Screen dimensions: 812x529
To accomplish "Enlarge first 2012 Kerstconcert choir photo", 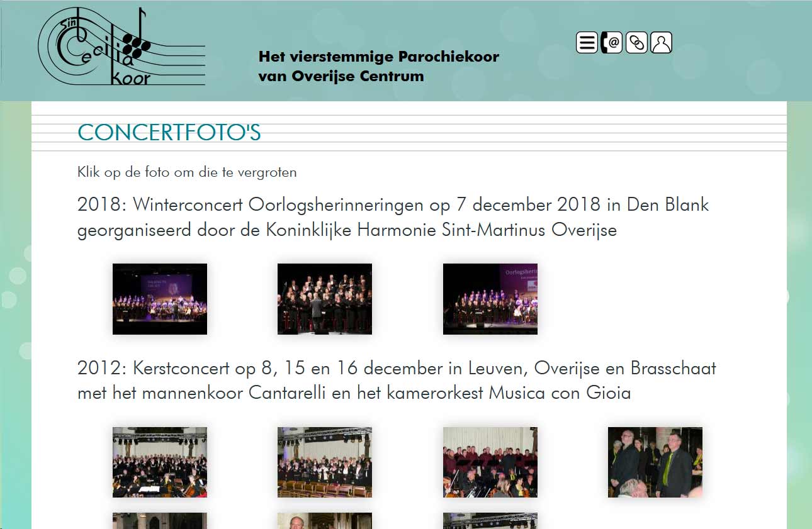I will [160, 462].
